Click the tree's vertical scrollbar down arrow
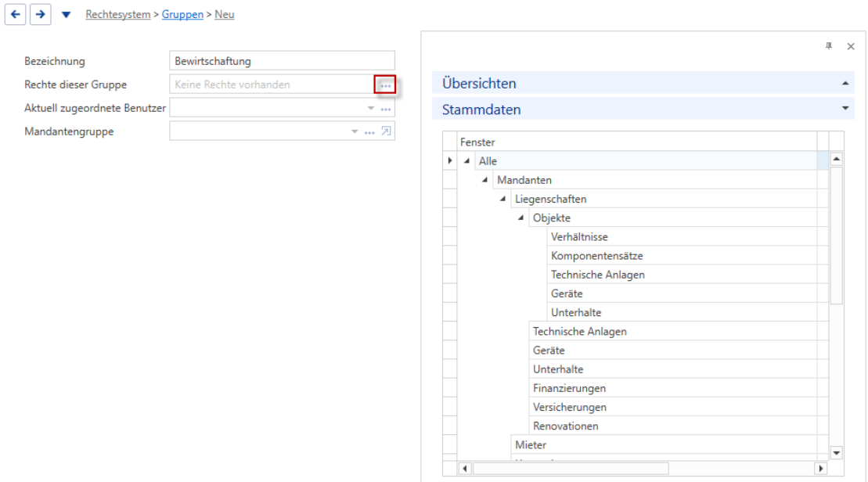 (837, 453)
